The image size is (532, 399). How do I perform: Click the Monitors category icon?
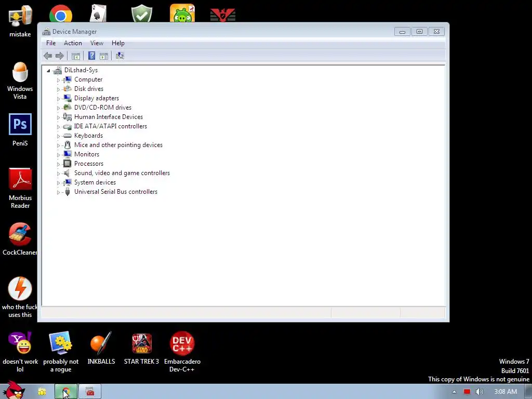[x=68, y=154]
